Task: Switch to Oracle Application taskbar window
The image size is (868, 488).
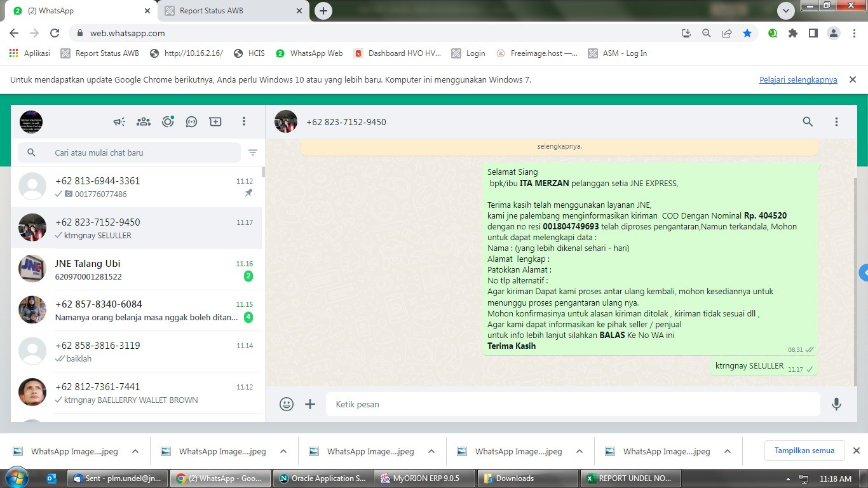Action: point(322,478)
